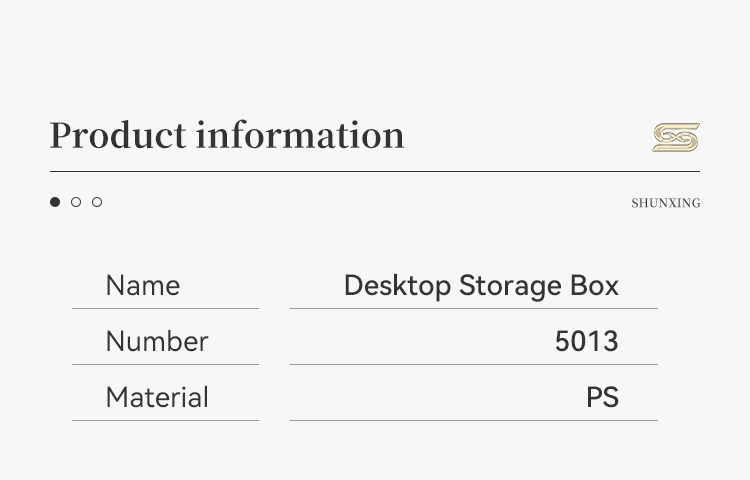Click the SHUNXING brand name text
The height and width of the screenshot is (480, 750).
(665, 203)
